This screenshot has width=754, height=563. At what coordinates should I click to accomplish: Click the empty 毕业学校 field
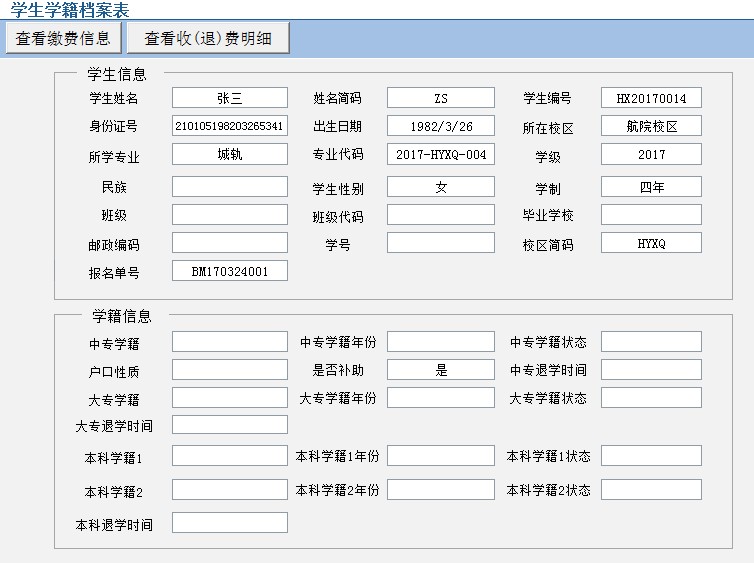651,215
